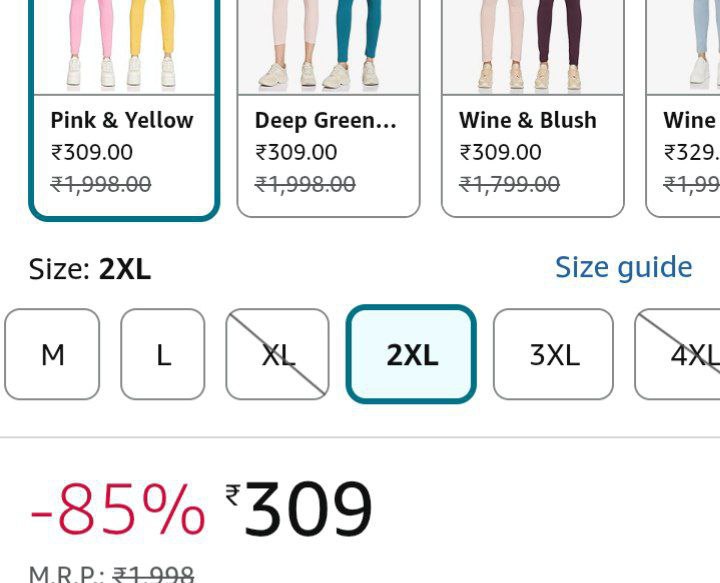Click the -85% discount badge
The image size is (720, 583).
pos(117,510)
